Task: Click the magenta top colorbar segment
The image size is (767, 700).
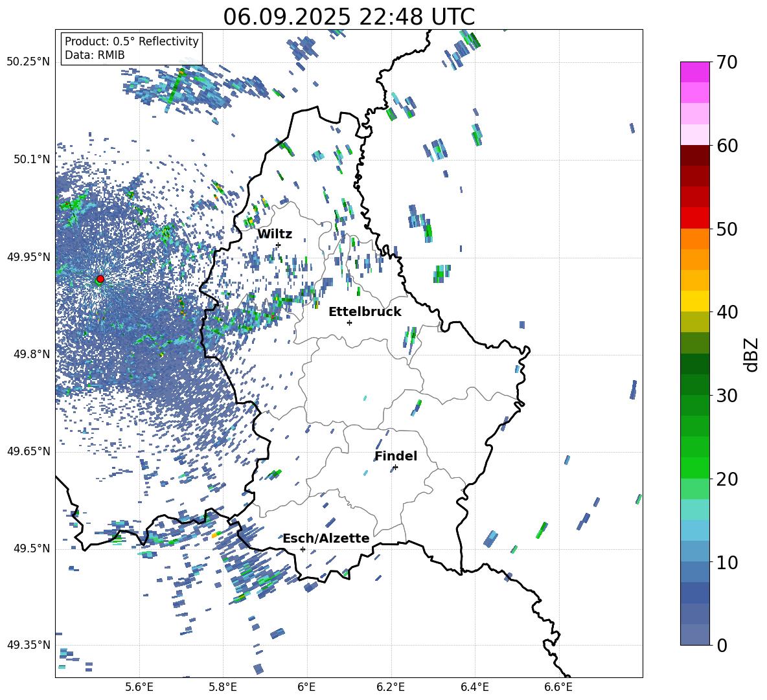Action: point(694,72)
